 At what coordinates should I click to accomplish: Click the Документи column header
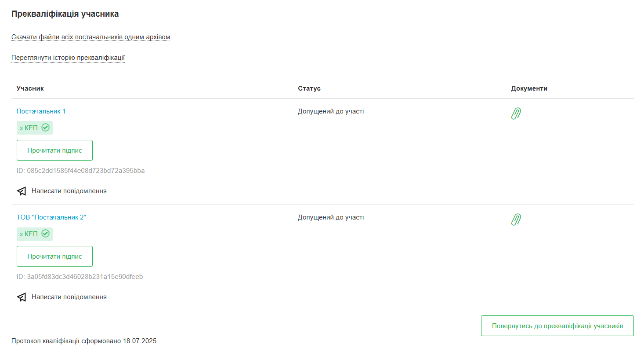point(529,88)
